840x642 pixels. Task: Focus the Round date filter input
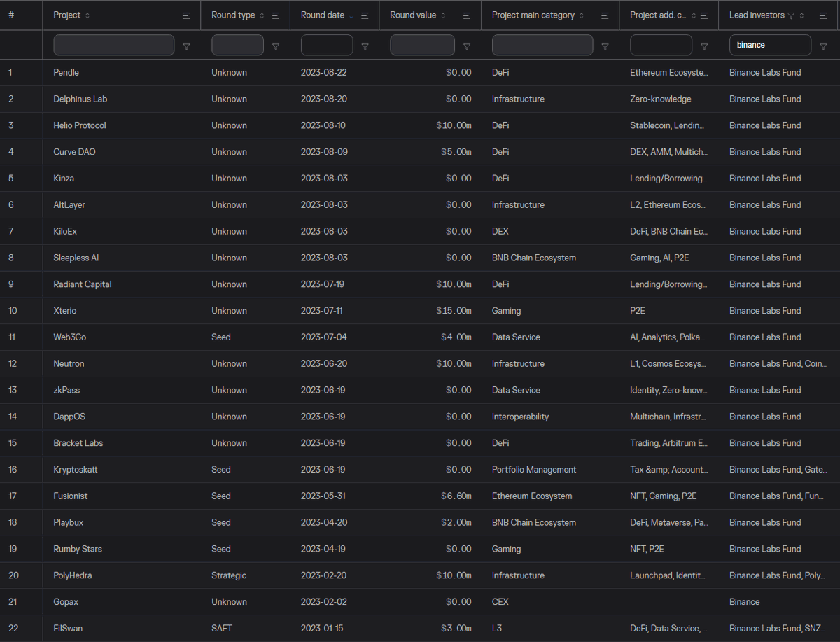pyautogui.click(x=327, y=45)
